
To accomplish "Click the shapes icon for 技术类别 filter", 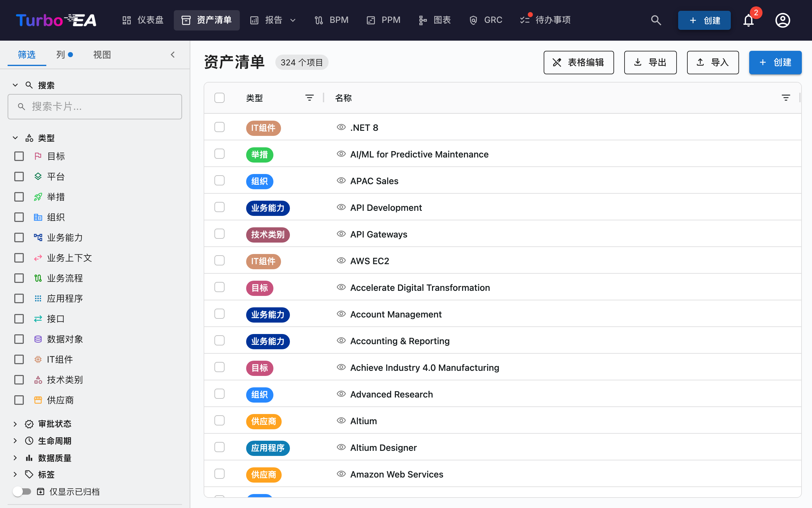I will (x=38, y=380).
